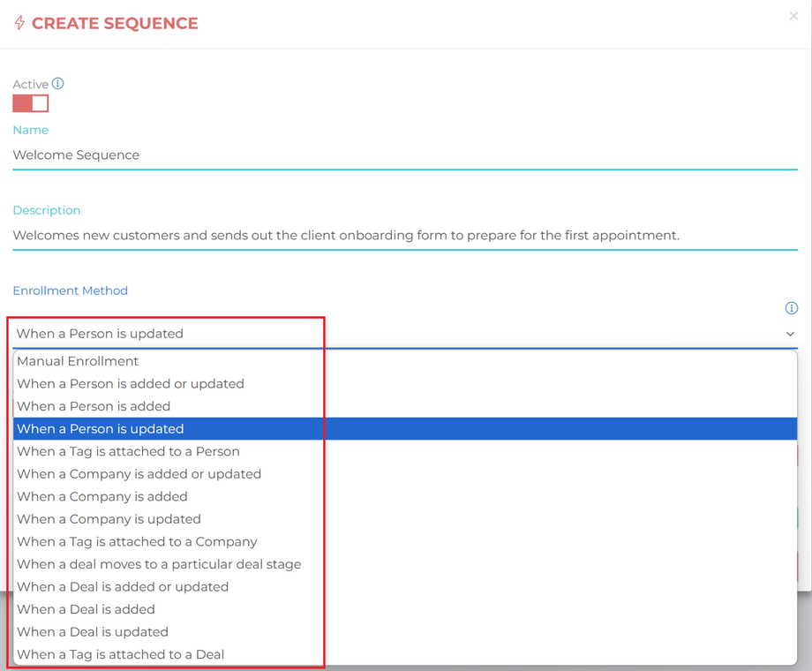This screenshot has width=812, height=671.
Task: Pick the highlighted When a Person is updated option
Action: 101,429
